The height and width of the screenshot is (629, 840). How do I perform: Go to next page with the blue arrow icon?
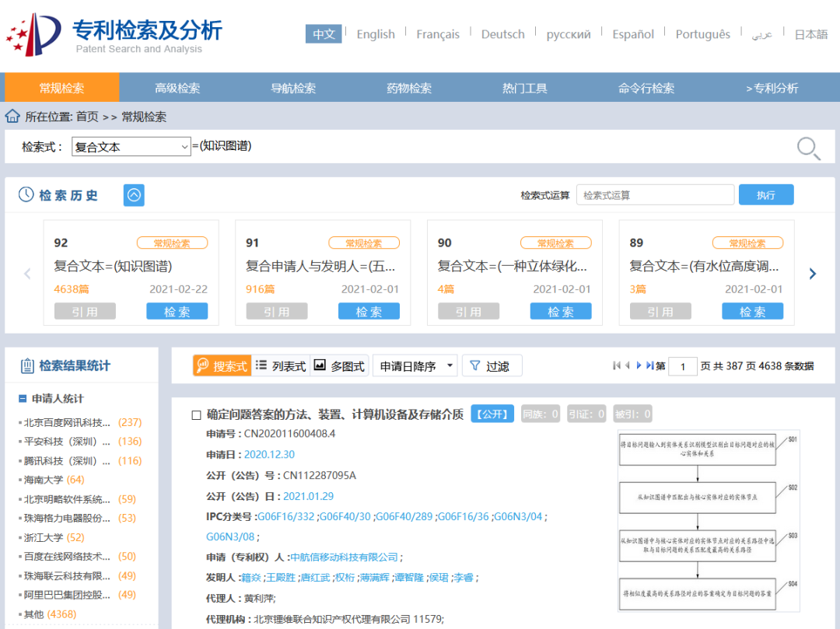[x=639, y=365]
